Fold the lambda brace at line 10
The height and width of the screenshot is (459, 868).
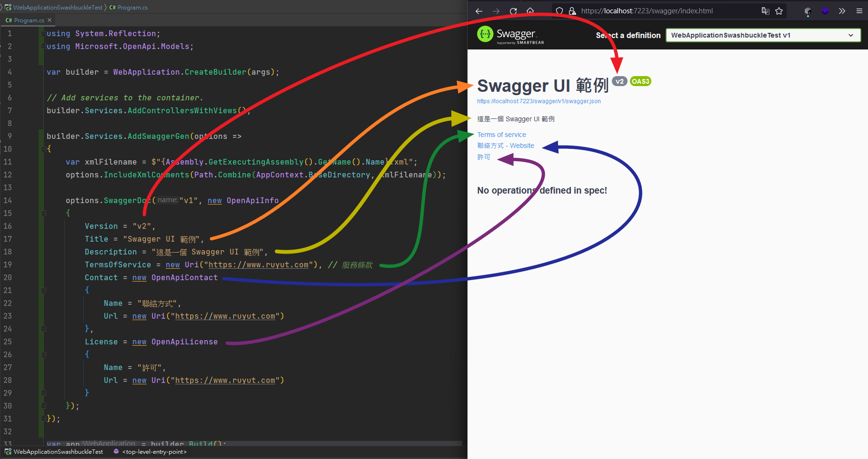(x=43, y=149)
